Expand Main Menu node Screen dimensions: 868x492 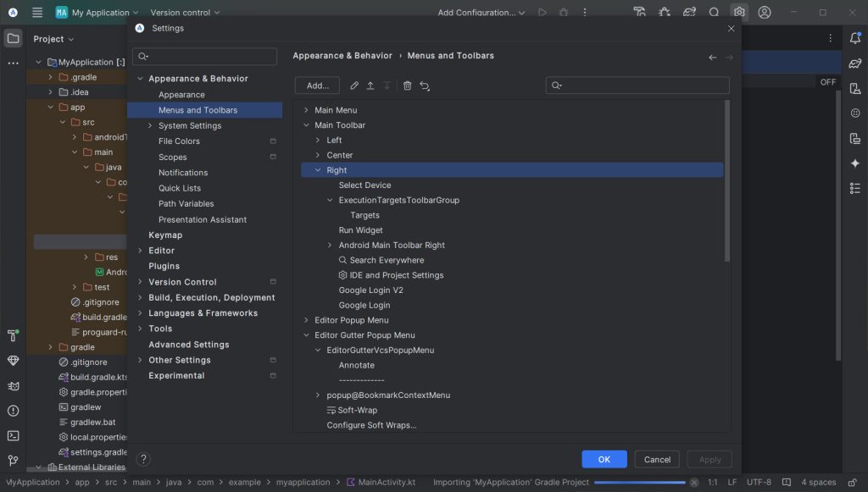pyautogui.click(x=306, y=110)
